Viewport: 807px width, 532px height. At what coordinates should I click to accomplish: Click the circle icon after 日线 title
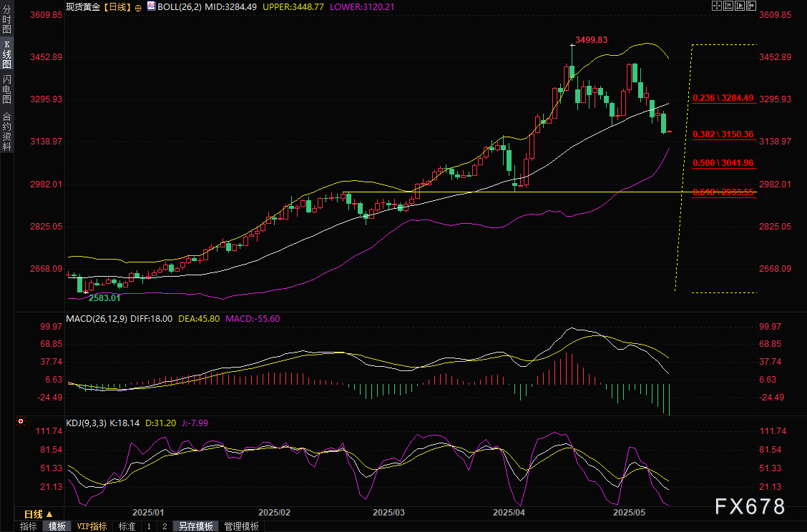point(137,6)
